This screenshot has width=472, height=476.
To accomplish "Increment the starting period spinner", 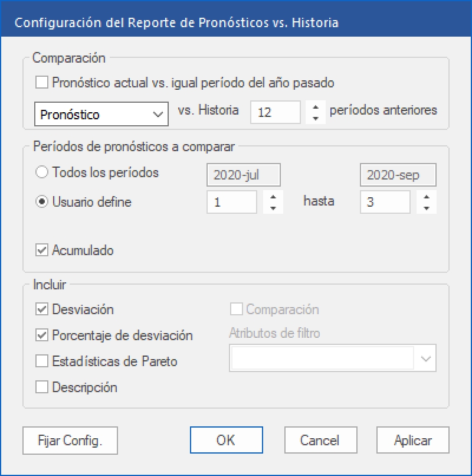I will pos(273,197).
